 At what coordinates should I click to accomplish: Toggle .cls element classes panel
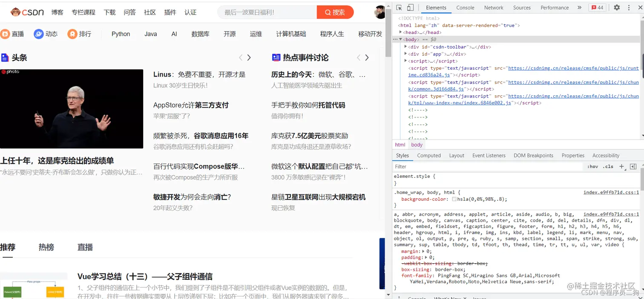click(608, 166)
